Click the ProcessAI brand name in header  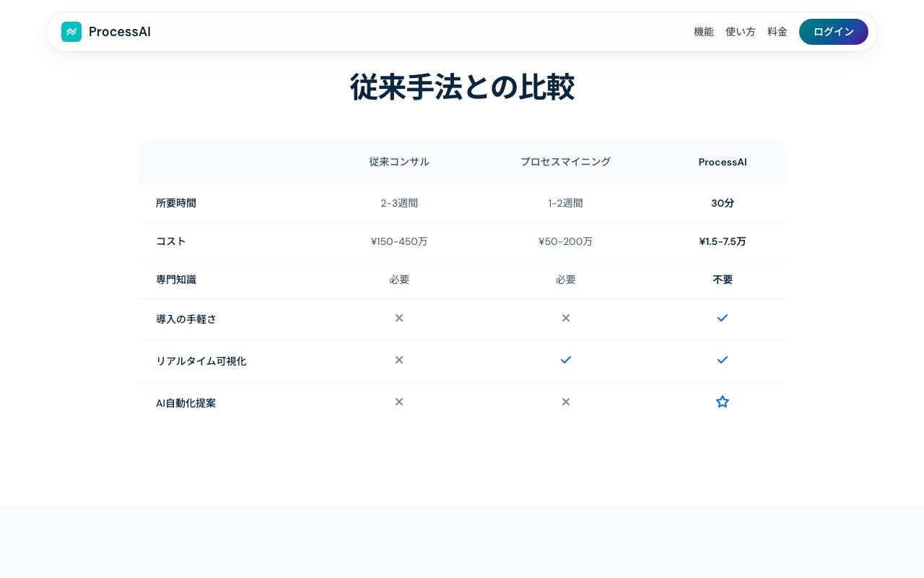[x=120, y=32]
